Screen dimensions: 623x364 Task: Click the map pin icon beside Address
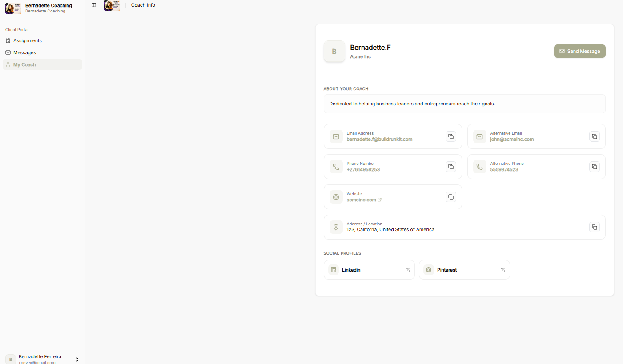[x=336, y=227]
